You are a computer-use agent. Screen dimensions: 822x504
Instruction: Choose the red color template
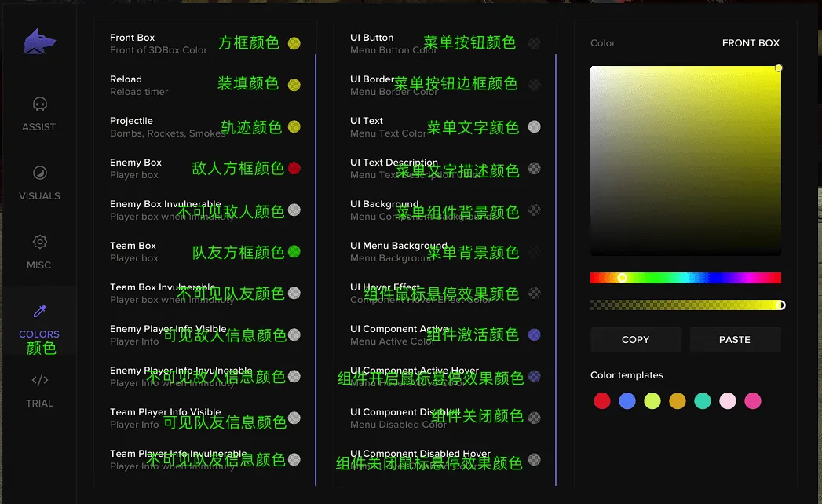602,401
